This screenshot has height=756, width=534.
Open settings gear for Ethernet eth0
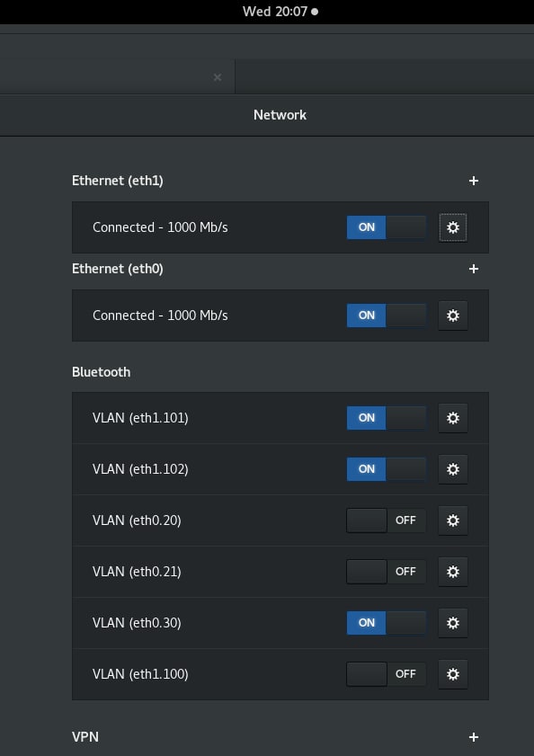click(452, 316)
